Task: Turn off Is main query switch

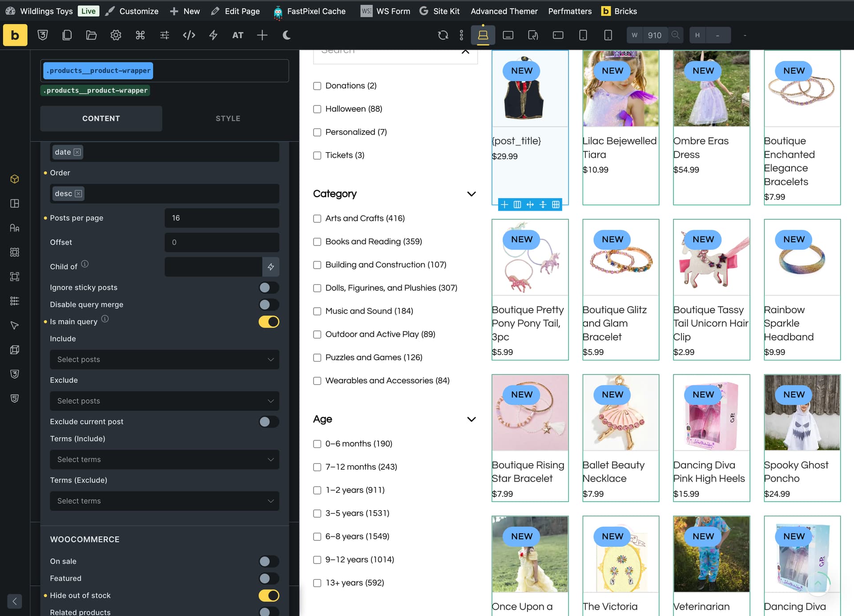Action: (269, 322)
